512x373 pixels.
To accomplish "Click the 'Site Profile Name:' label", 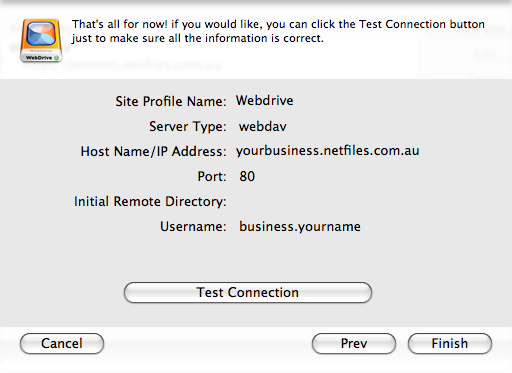I will (171, 101).
